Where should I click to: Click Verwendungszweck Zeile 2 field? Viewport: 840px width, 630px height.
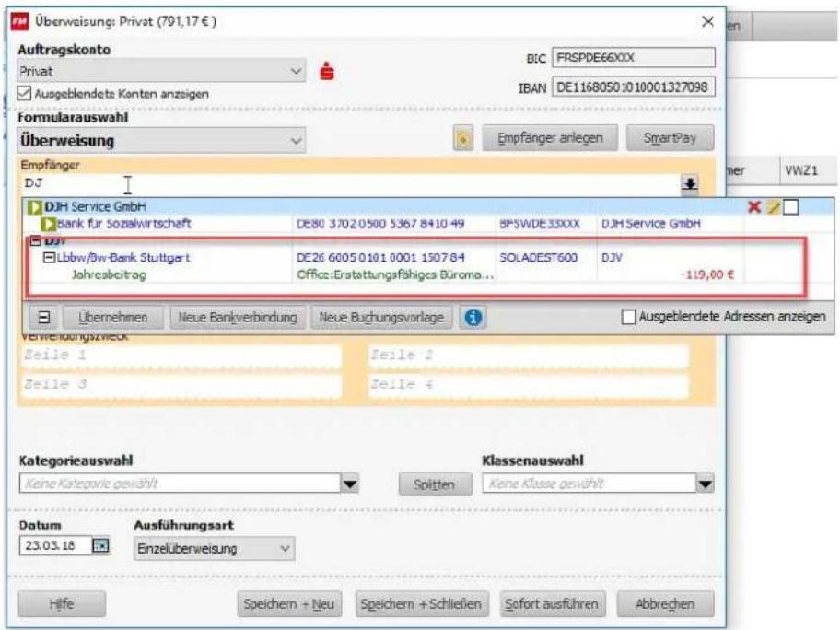[528, 356]
